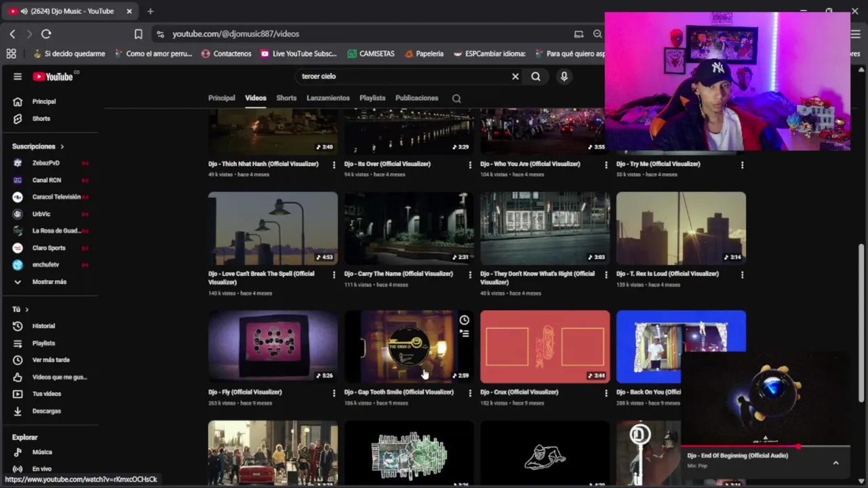The width and height of the screenshot is (868, 488).
Task: Go to the YouTube logo home
Action: pyautogui.click(x=53, y=77)
